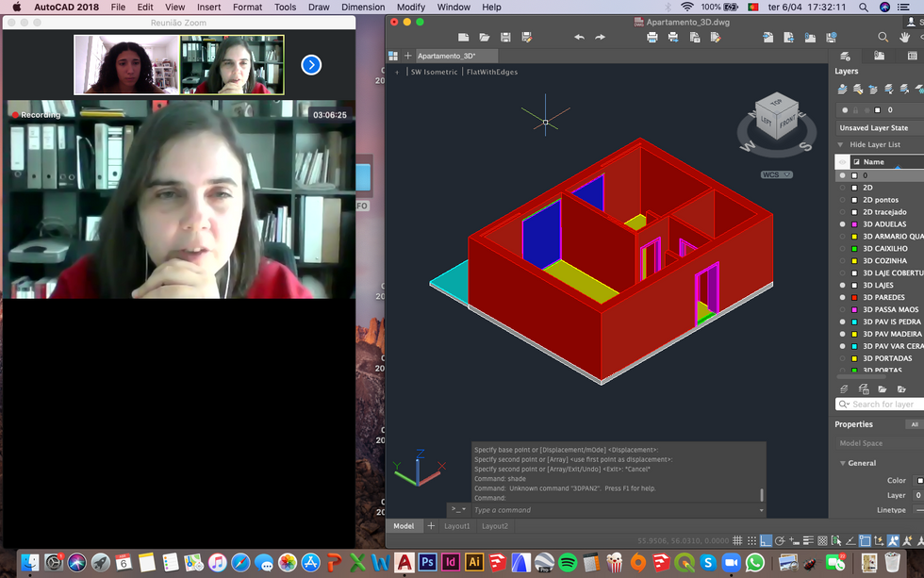
Task: Toggle selection cycling status icon
Action: click(836, 540)
